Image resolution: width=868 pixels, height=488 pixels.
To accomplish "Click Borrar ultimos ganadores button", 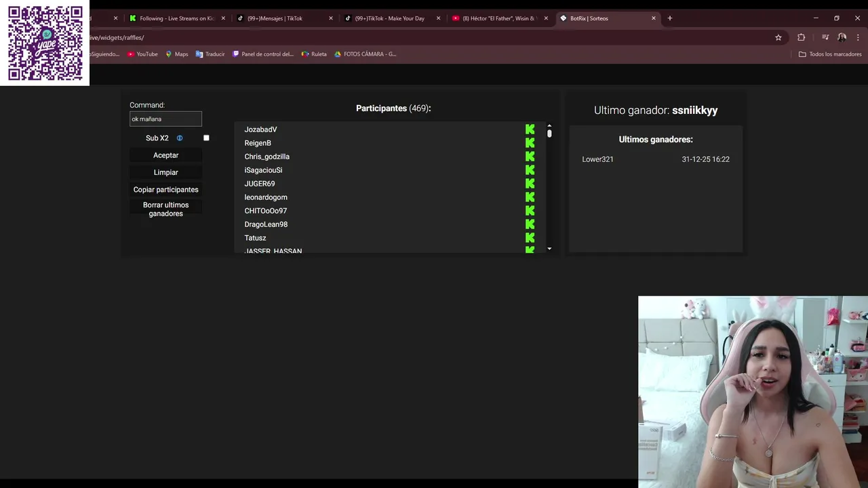I will 166,209.
